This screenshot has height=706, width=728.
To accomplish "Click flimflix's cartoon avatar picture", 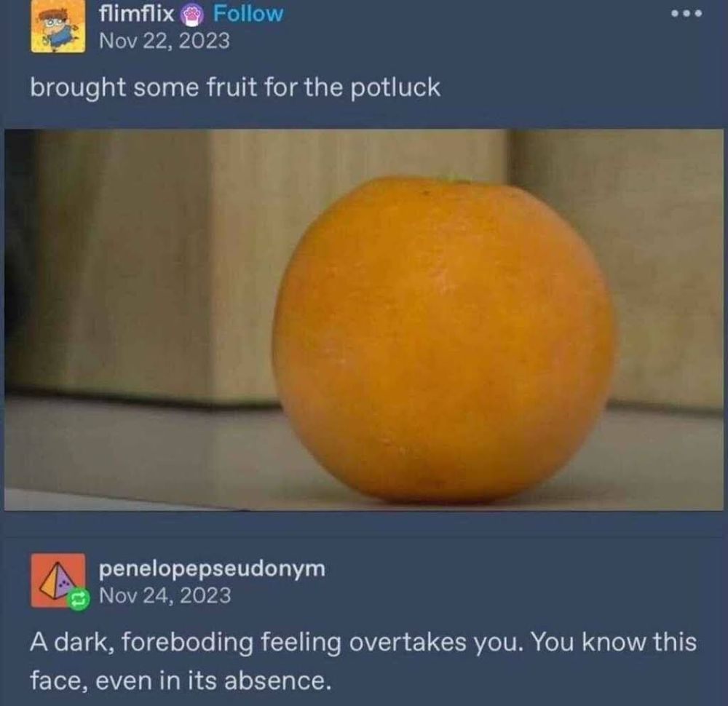I will (58, 26).
